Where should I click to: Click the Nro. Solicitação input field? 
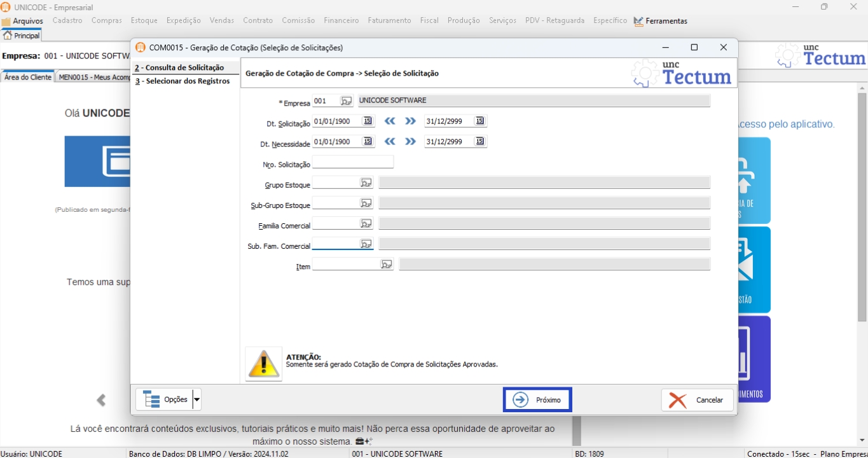point(353,162)
